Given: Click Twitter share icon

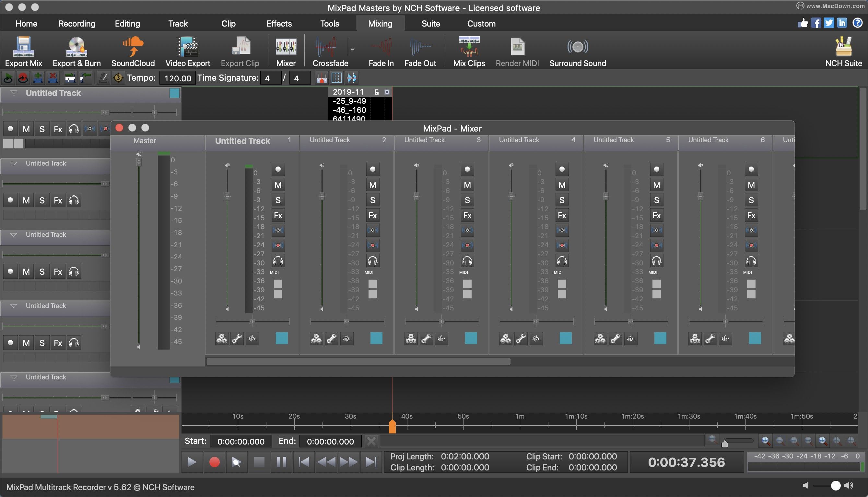Looking at the screenshot, I should (829, 23).
